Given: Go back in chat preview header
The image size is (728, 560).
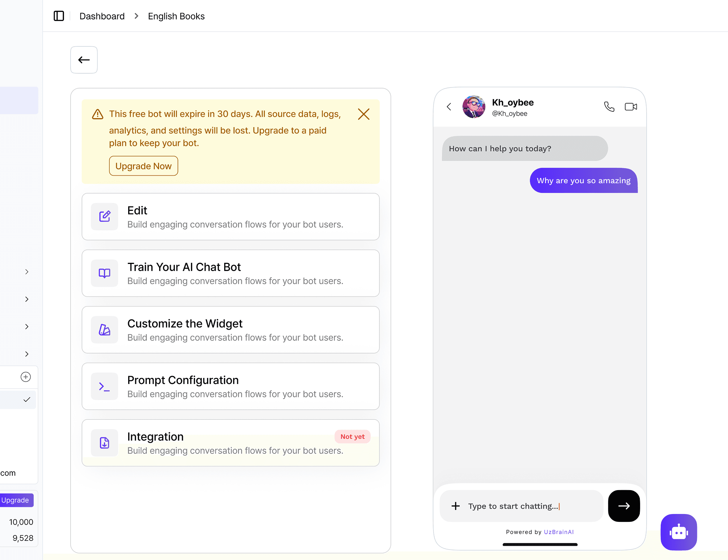Looking at the screenshot, I should pos(449,107).
